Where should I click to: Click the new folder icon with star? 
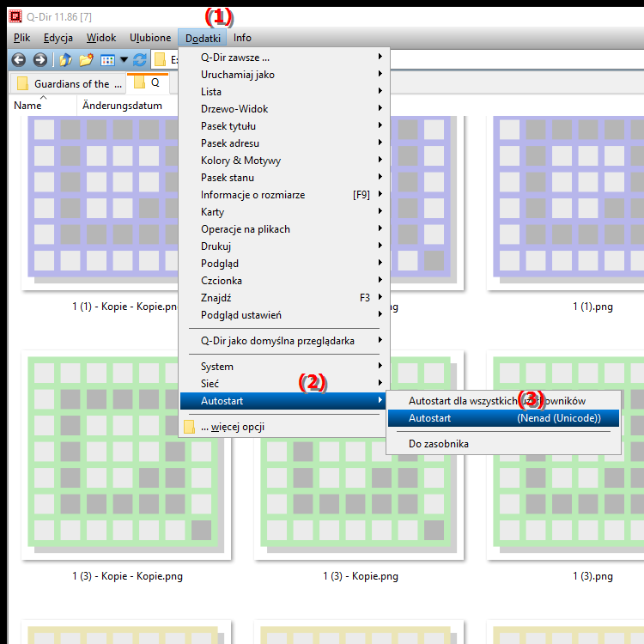[x=86, y=60]
